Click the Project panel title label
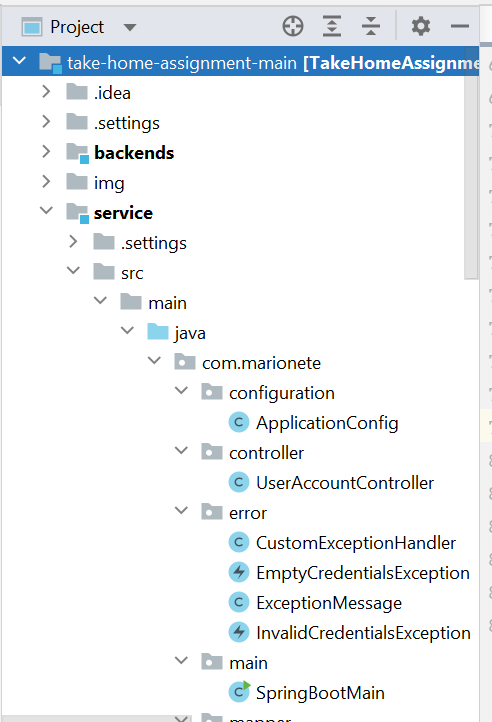The image size is (492, 722). (x=77, y=27)
